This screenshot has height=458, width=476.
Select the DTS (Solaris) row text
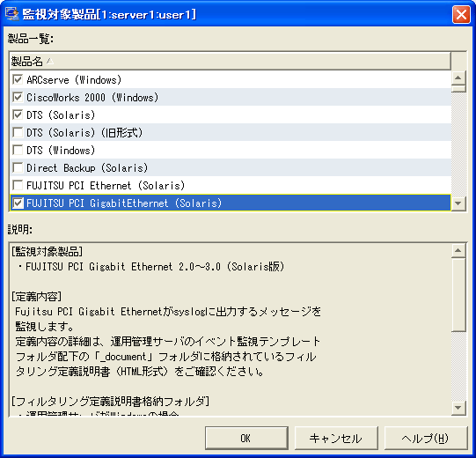[61, 115]
